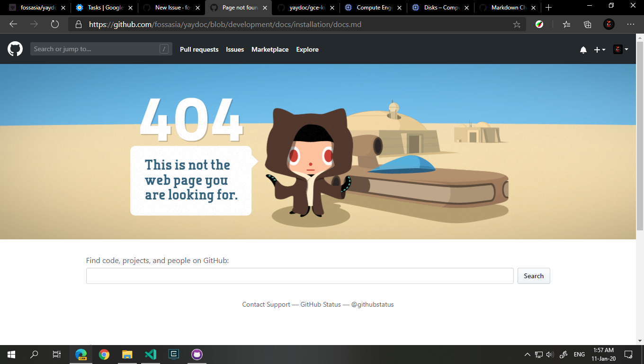Show hidden system tray icons
Screen dimensions: 644x364
coord(527,355)
